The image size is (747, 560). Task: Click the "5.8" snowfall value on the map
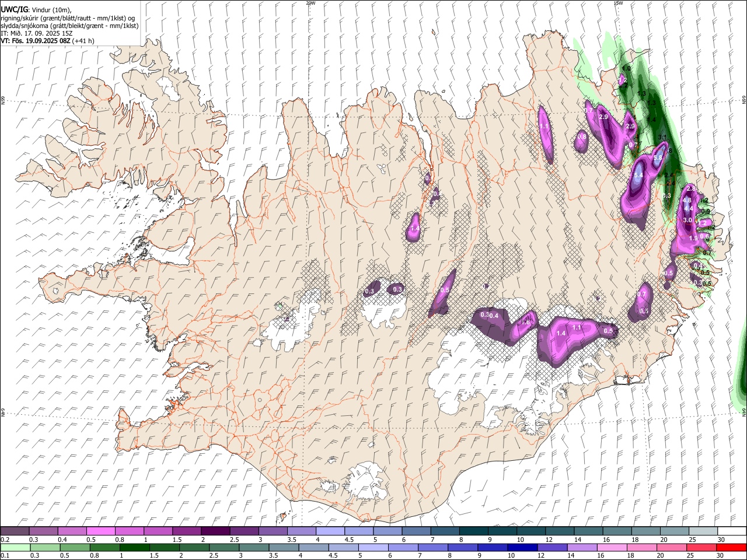point(658,157)
